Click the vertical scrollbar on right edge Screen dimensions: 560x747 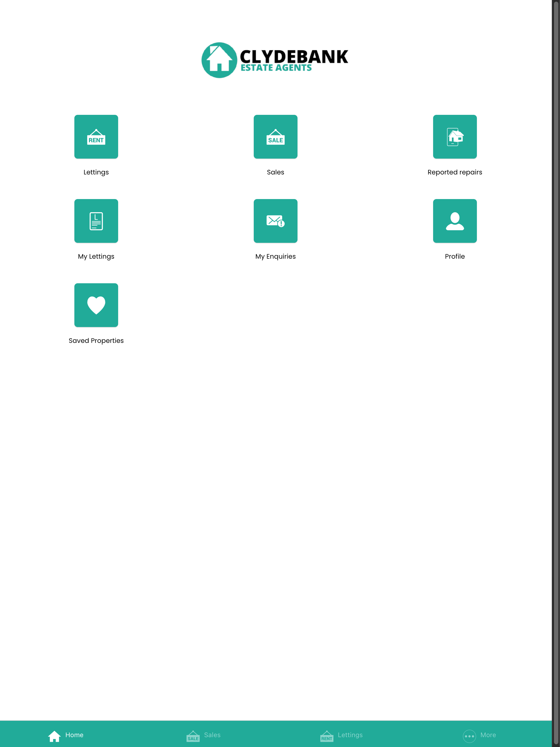tap(556, 373)
